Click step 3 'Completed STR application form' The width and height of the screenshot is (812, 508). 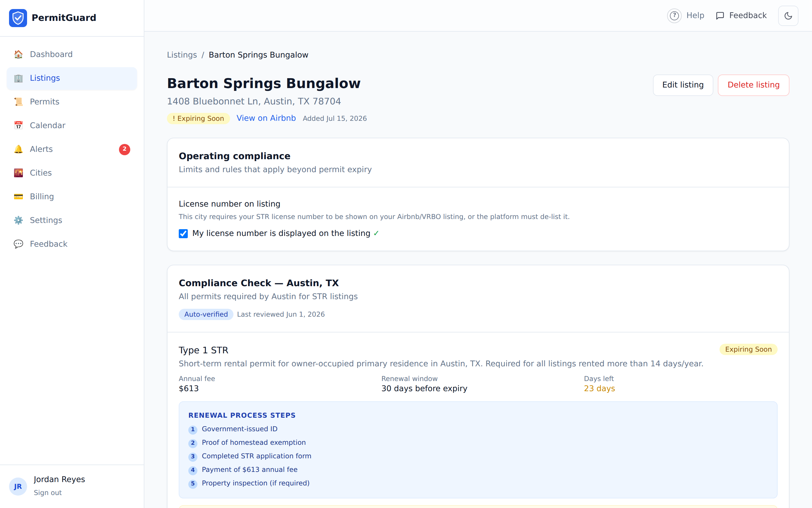(x=256, y=456)
